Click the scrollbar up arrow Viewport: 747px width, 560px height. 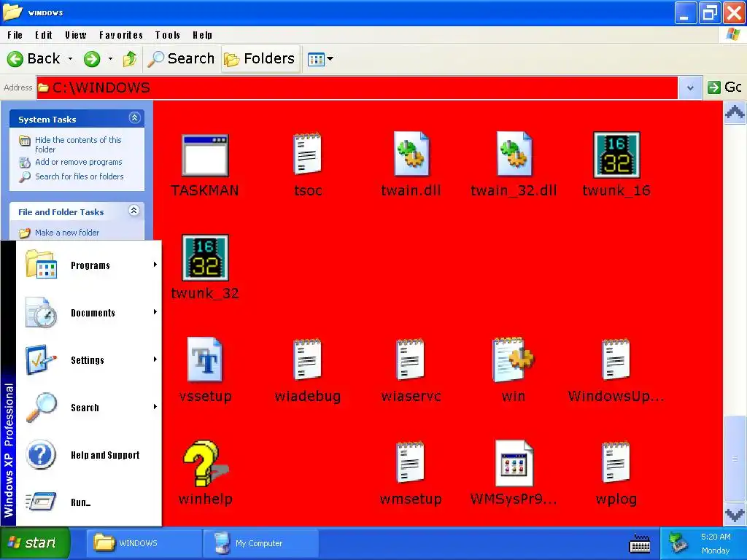pos(735,113)
